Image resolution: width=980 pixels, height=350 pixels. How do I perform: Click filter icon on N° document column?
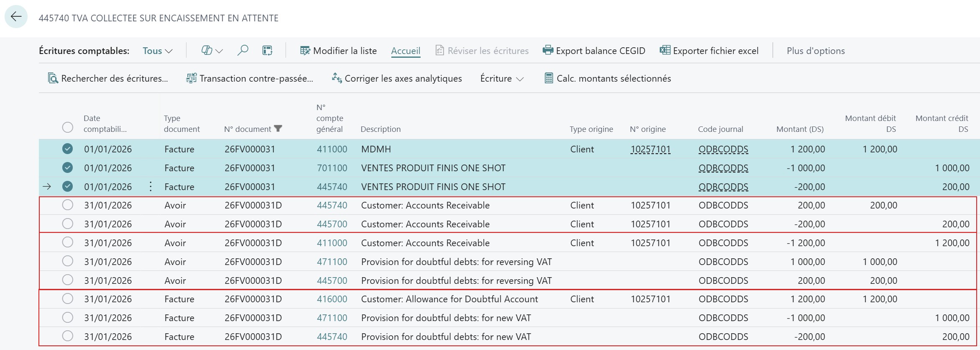278,129
